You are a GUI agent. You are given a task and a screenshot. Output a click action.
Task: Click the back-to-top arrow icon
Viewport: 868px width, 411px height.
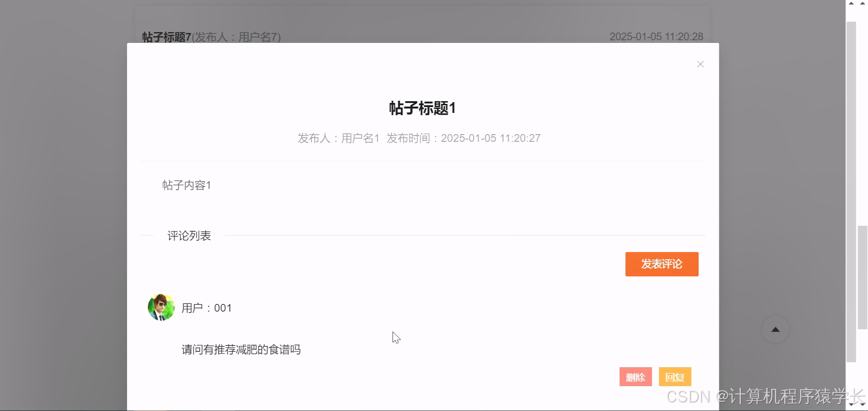pos(775,329)
